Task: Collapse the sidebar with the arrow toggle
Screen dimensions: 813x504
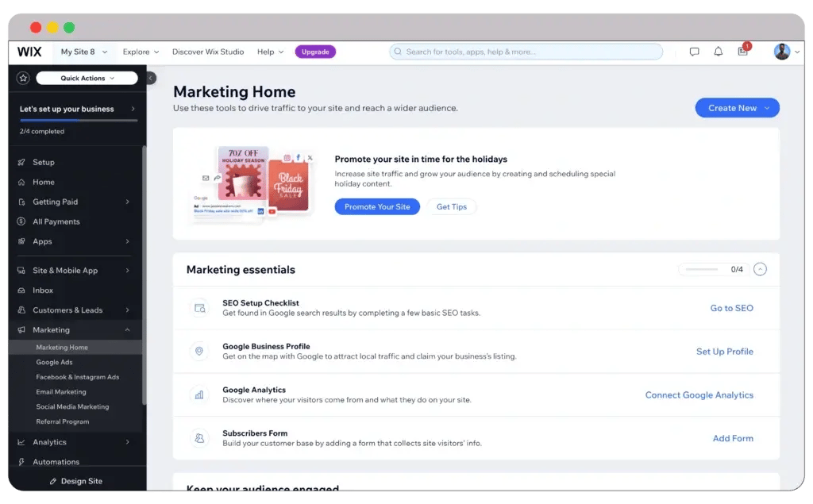Action: 151,78
